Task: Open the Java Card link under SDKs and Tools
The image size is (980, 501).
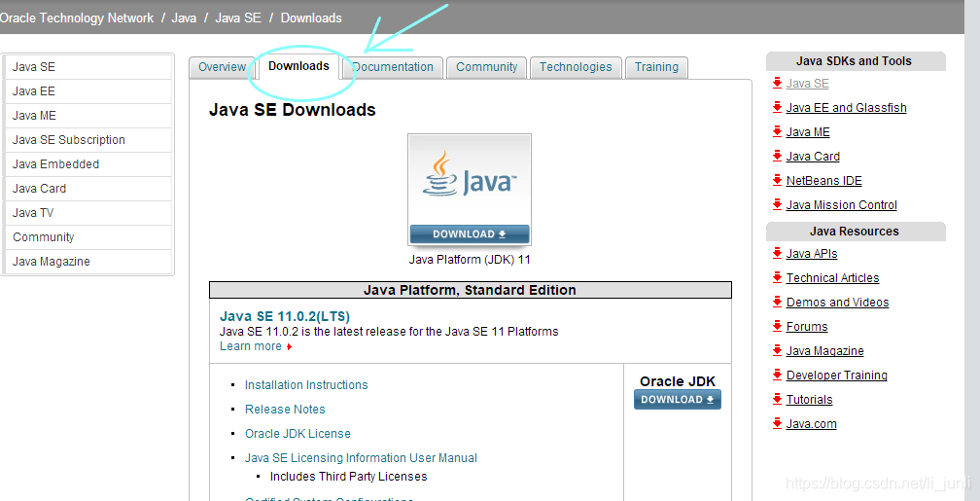Action: 813,157
